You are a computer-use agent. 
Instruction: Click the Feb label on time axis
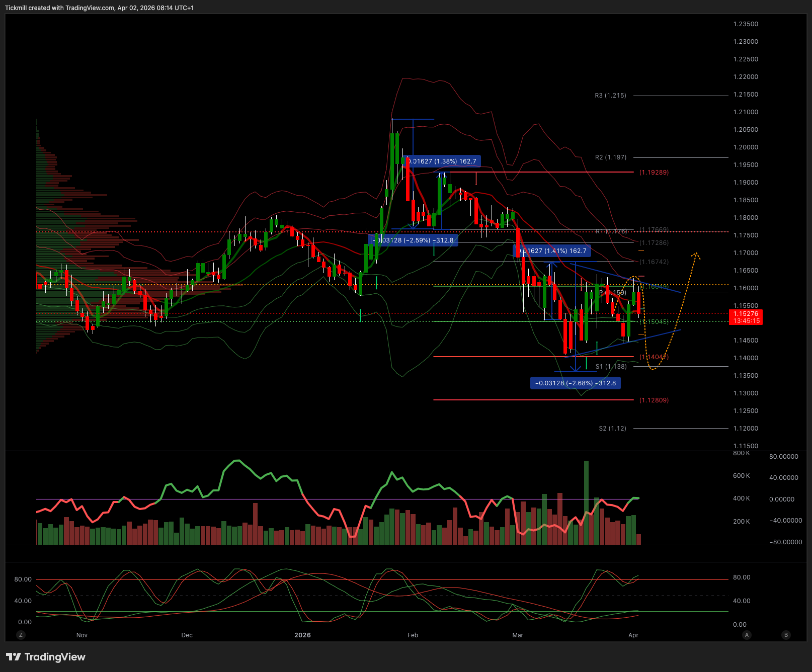click(x=413, y=635)
